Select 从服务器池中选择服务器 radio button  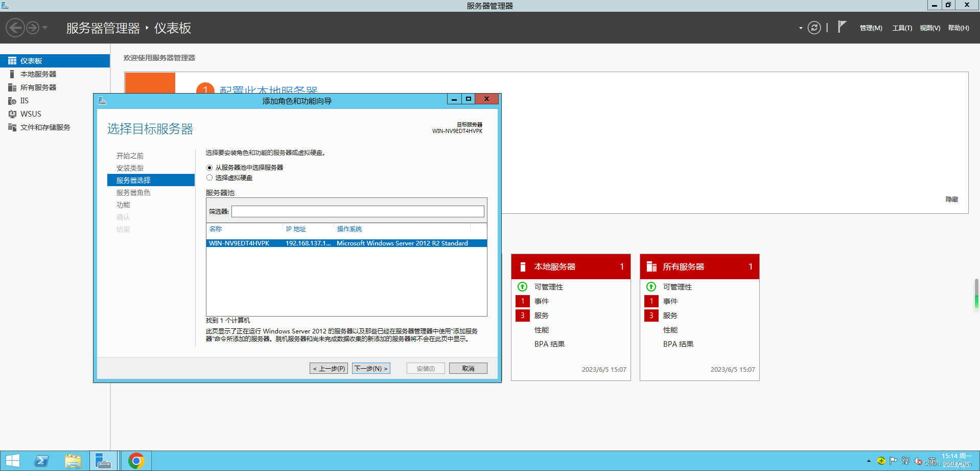(x=209, y=168)
